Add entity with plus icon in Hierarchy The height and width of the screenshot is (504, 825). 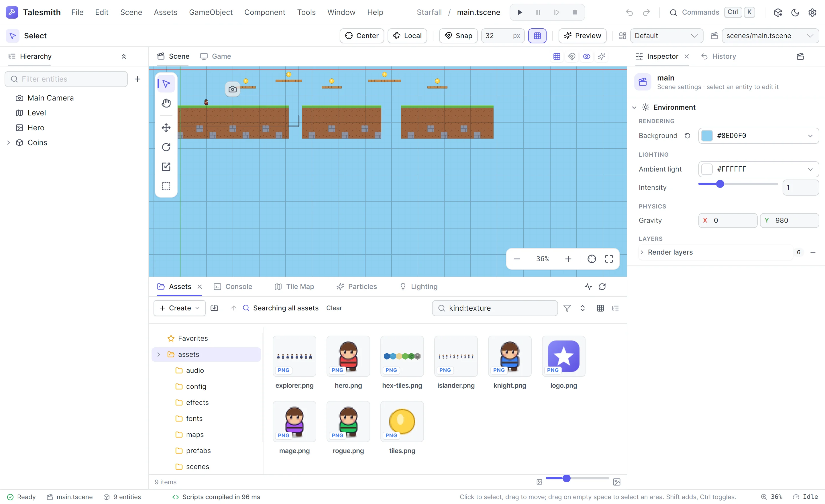137,79
